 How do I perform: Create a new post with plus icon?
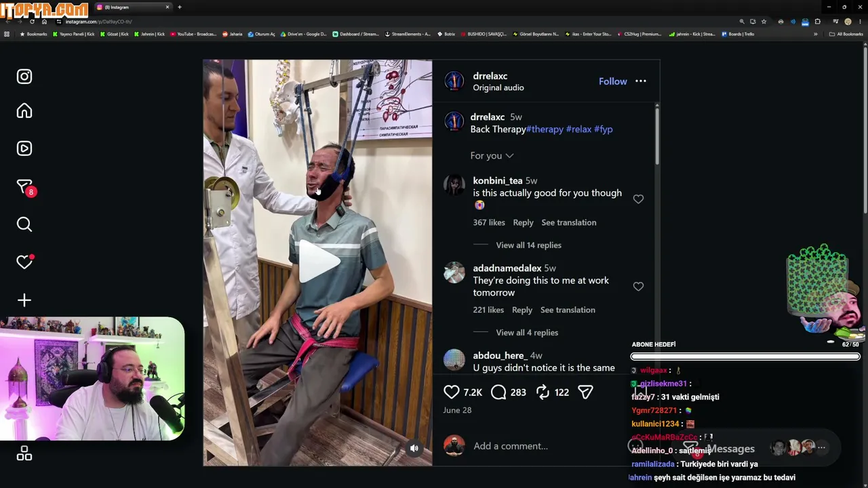point(24,300)
